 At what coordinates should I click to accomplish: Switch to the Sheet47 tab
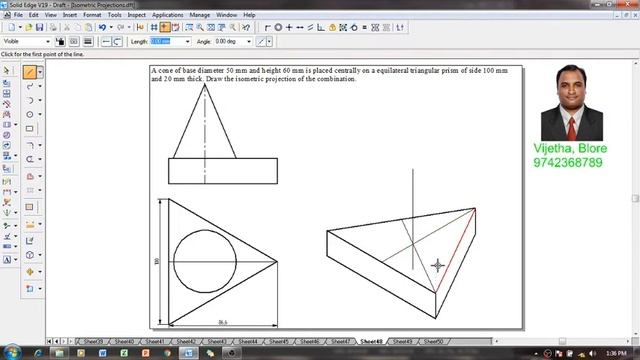pos(340,341)
